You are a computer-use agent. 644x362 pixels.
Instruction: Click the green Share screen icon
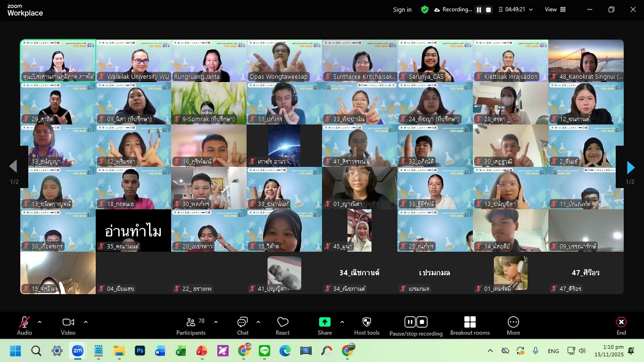tap(325, 322)
